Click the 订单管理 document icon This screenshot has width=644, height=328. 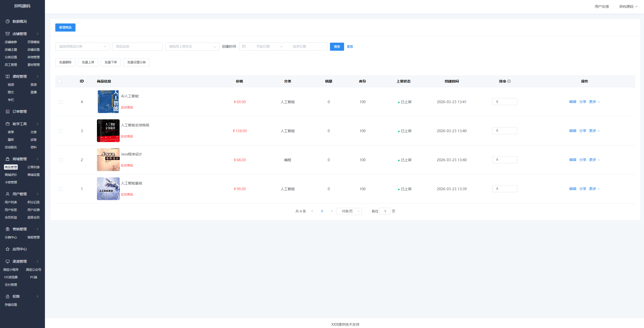[8, 112]
